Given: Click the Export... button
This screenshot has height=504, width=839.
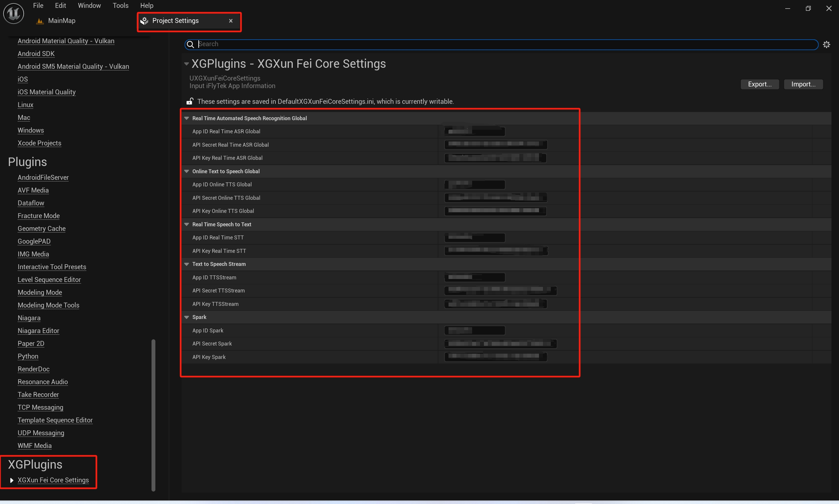Looking at the screenshot, I should click(x=759, y=84).
